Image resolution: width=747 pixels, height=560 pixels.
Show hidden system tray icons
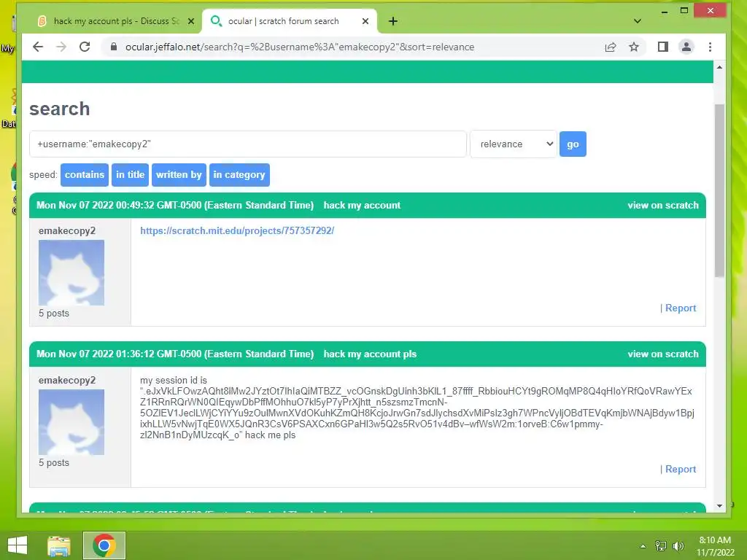pyautogui.click(x=643, y=546)
